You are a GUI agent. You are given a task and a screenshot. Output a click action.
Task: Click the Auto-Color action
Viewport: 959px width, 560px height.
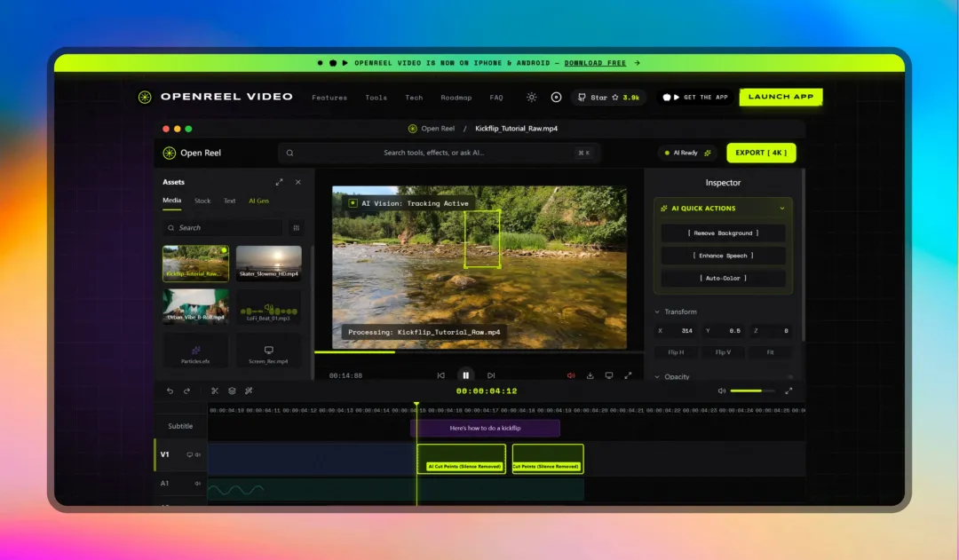click(x=723, y=278)
